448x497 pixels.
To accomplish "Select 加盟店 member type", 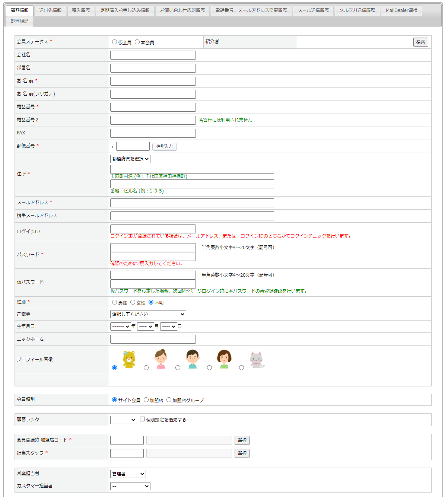I will point(146,400).
